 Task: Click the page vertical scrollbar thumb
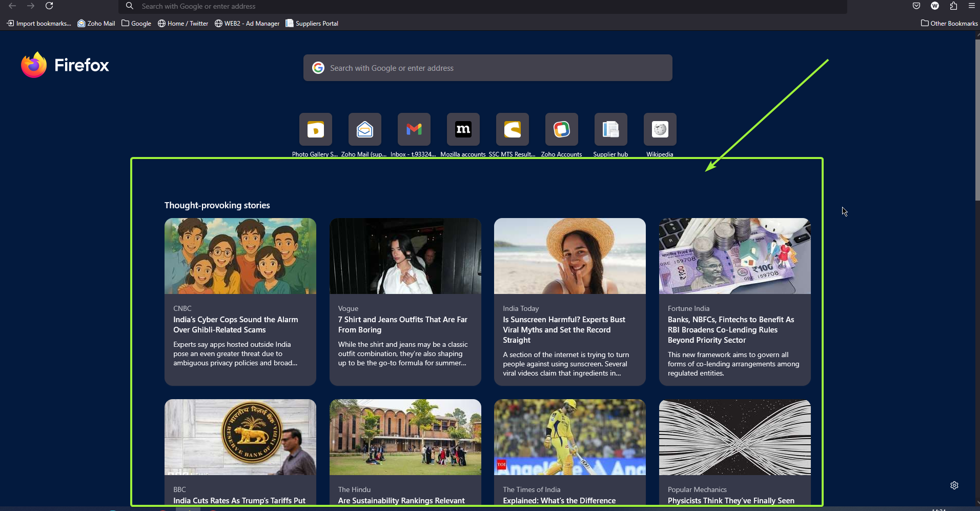[977, 120]
